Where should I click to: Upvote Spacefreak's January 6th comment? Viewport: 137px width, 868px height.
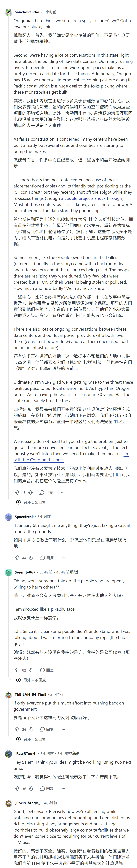point(17,558)
